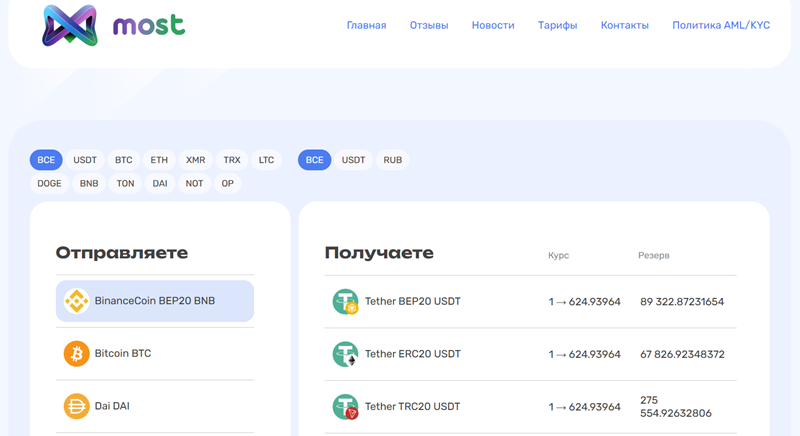Select Bitcoin BTC to send

[155, 353]
